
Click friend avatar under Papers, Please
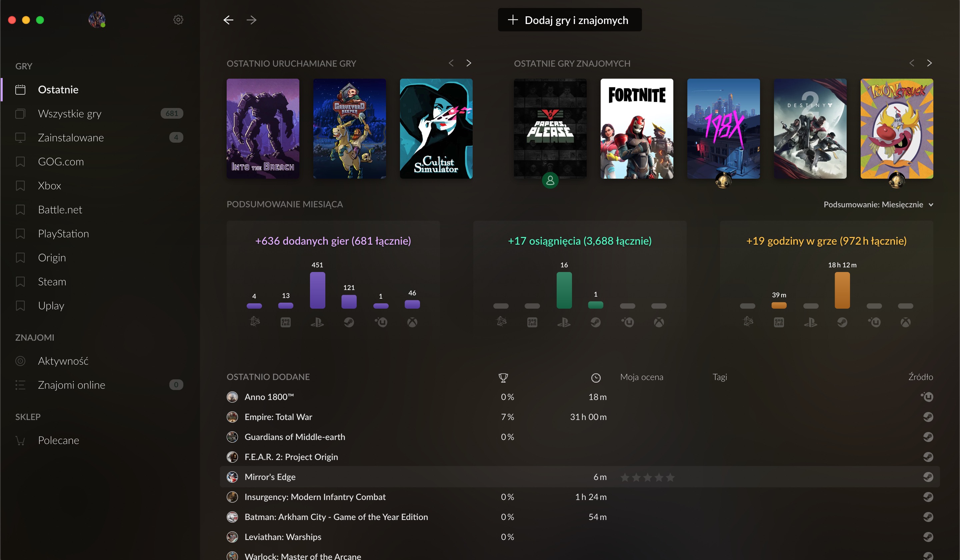pyautogui.click(x=550, y=180)
